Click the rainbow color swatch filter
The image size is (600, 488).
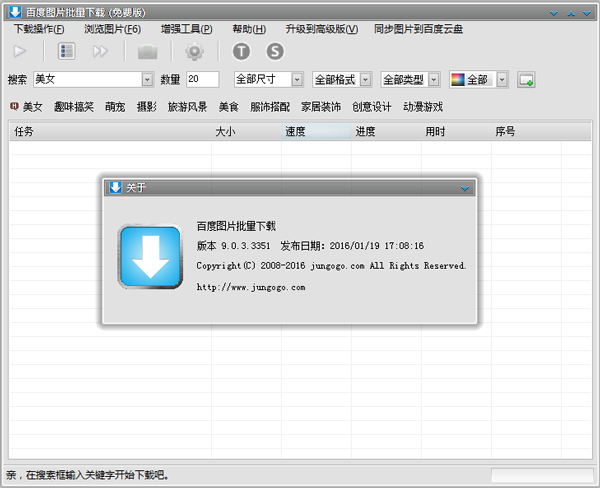point(458,80)
